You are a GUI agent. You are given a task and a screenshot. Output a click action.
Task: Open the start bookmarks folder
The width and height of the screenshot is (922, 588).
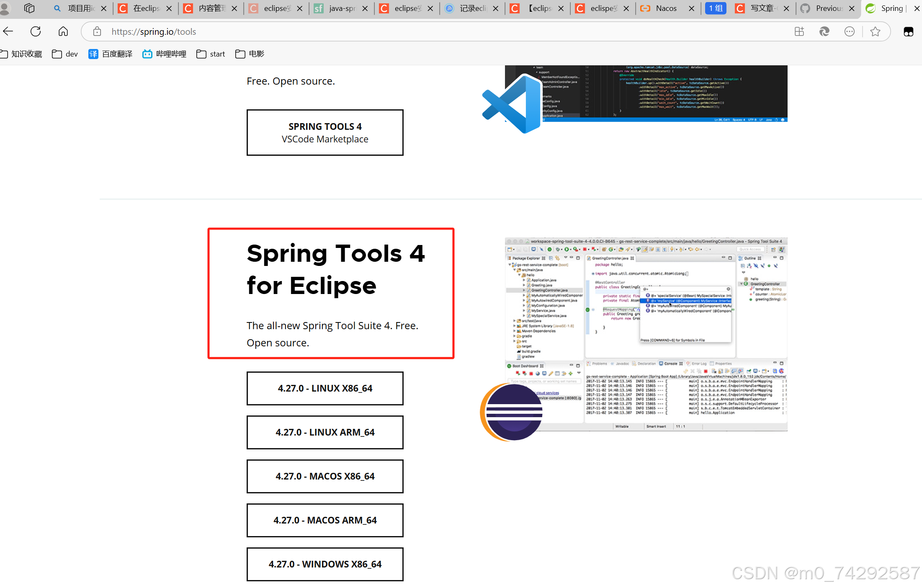coord(211,54)
